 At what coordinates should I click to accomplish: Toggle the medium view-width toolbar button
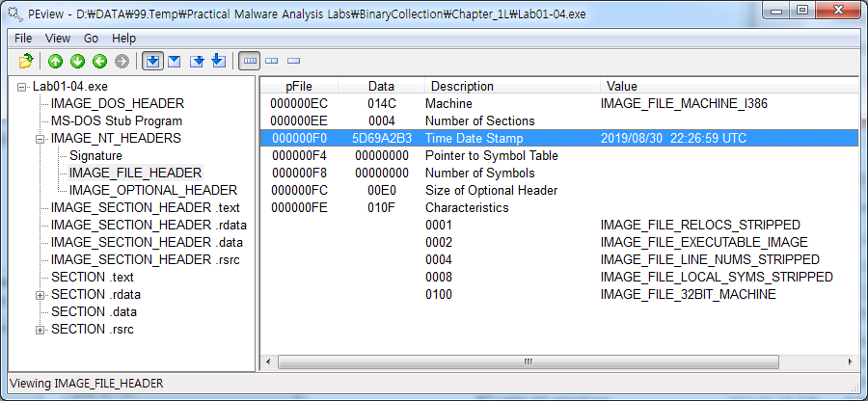coord(272,61)
